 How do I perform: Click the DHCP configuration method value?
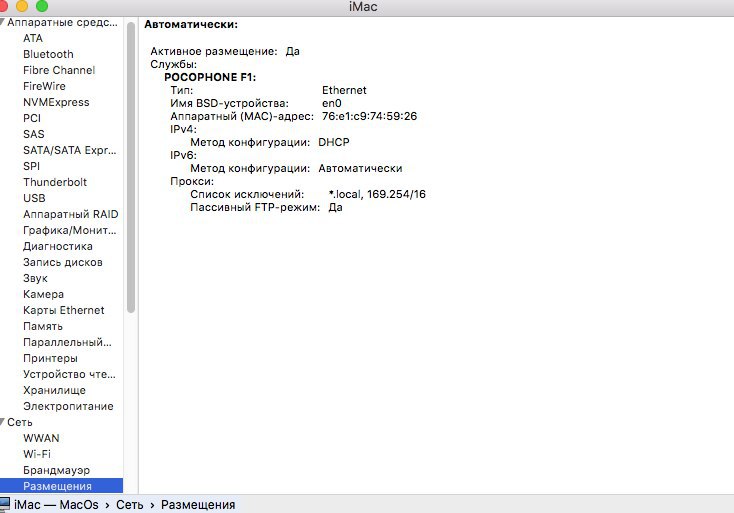point(334,142)
